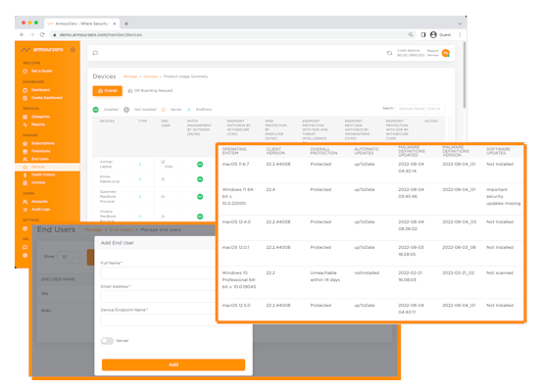
Task: Expand the tab search chevron in browser
Action: [460, 24]
